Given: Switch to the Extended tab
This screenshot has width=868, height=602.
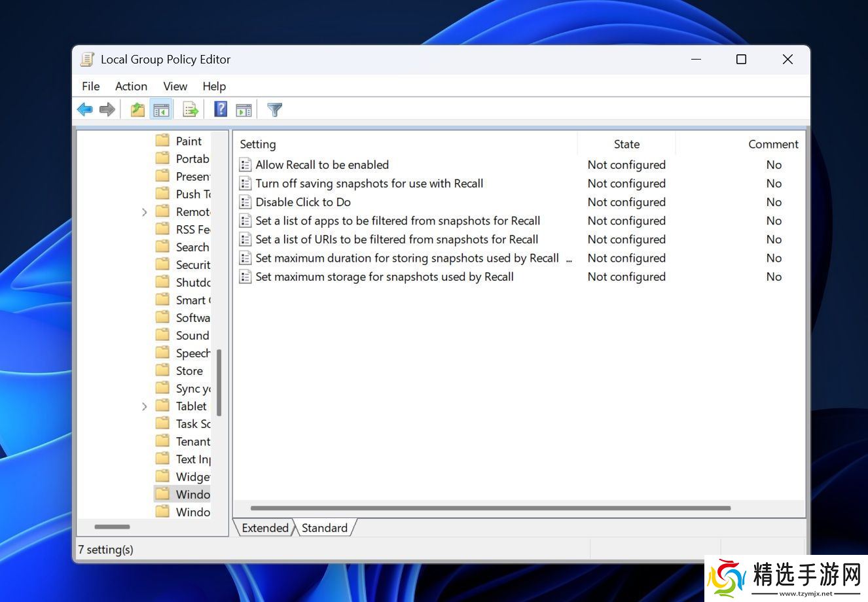Looking at the screenshot, I should (x=264, y=528).
